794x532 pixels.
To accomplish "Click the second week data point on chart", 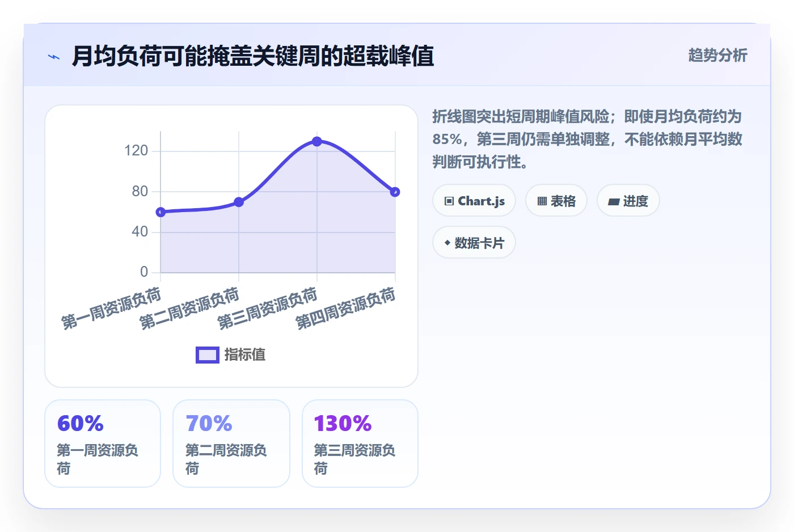I will (x=239, y=202).
